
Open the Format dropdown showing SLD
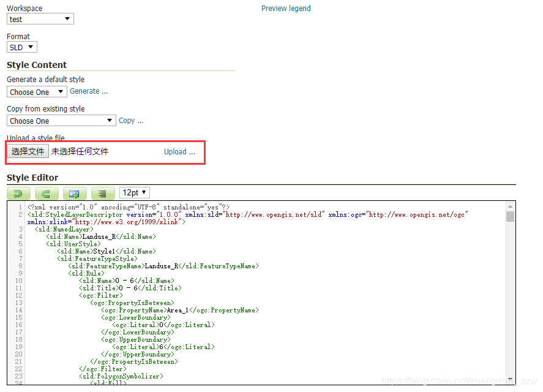coord(22,47)
